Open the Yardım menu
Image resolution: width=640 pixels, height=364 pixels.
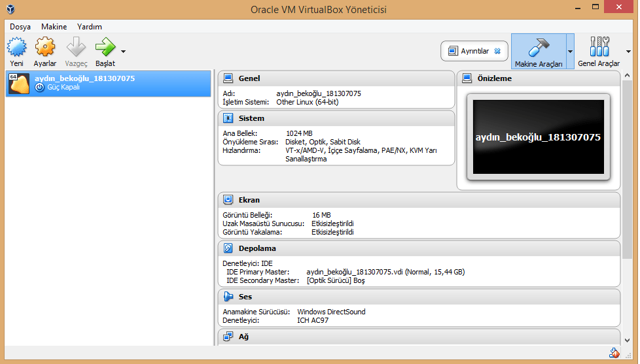tap(90, 27)
